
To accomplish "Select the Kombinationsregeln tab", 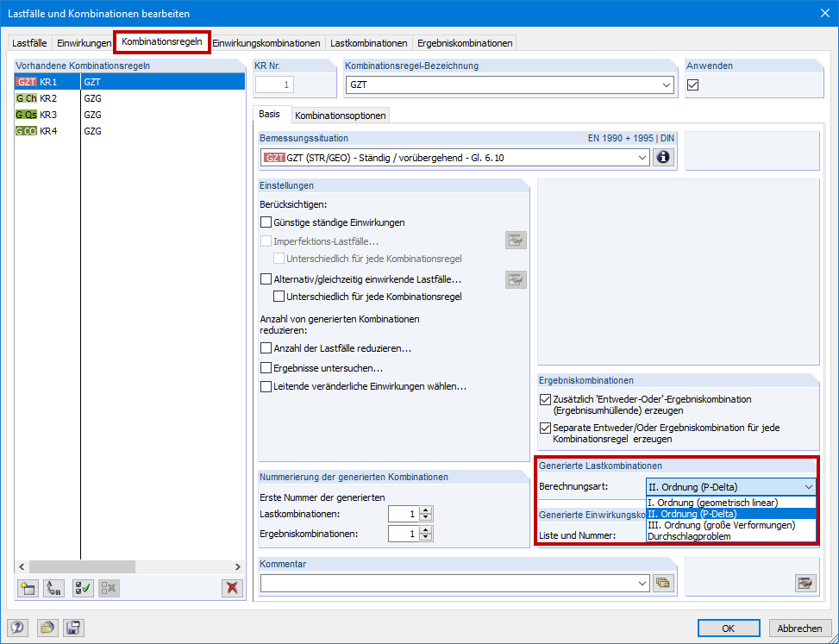I will [x=161, y=41].
